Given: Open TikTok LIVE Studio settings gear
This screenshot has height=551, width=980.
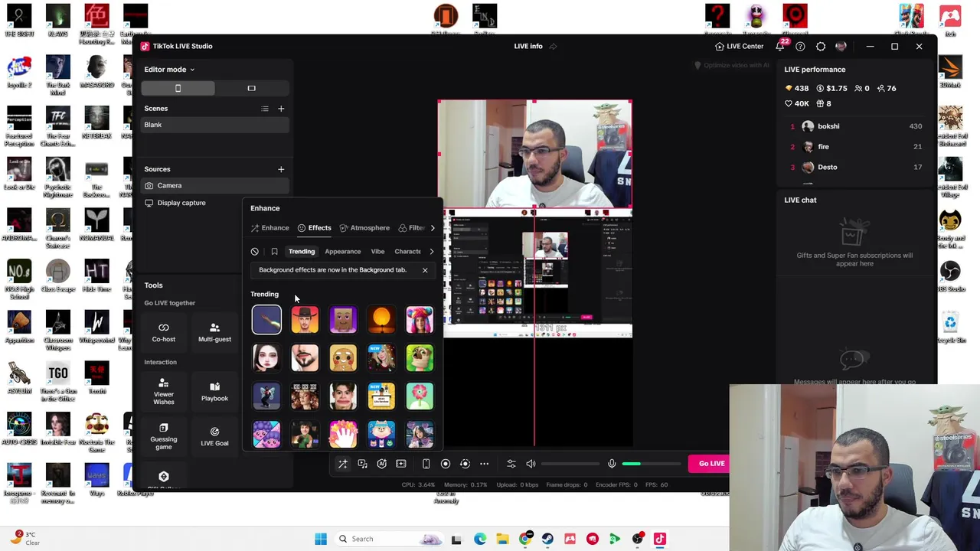Looking at the screenshot, I should coord(821,47).
